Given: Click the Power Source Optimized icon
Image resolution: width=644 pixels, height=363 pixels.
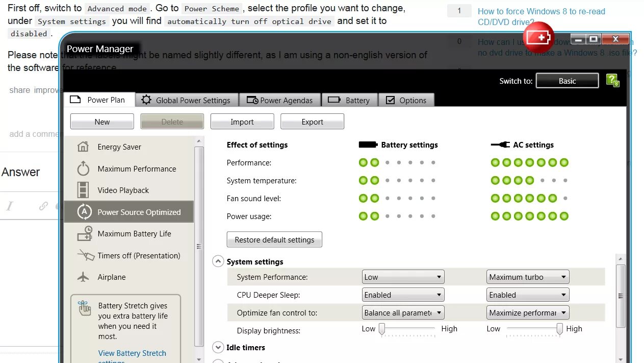Looking at the screenshot, I should pyautogui.click(x=84, y=212).
